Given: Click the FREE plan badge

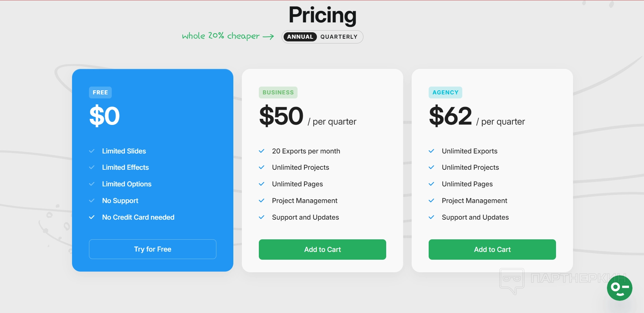Looking at the screenshot, I should (x=100, y=92).
